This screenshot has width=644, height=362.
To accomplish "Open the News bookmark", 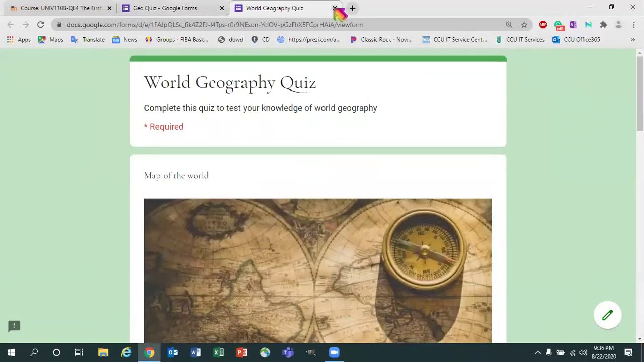I will 124,39.
